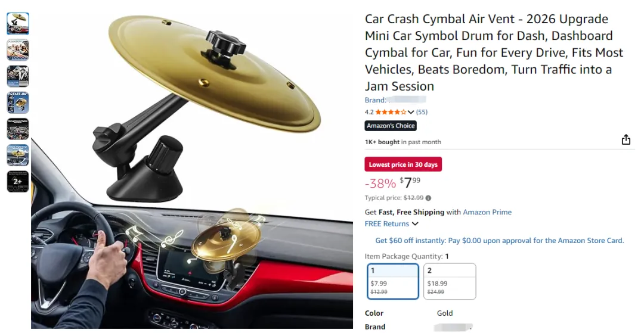Select the fifth product thumbnail

[18, 129]
